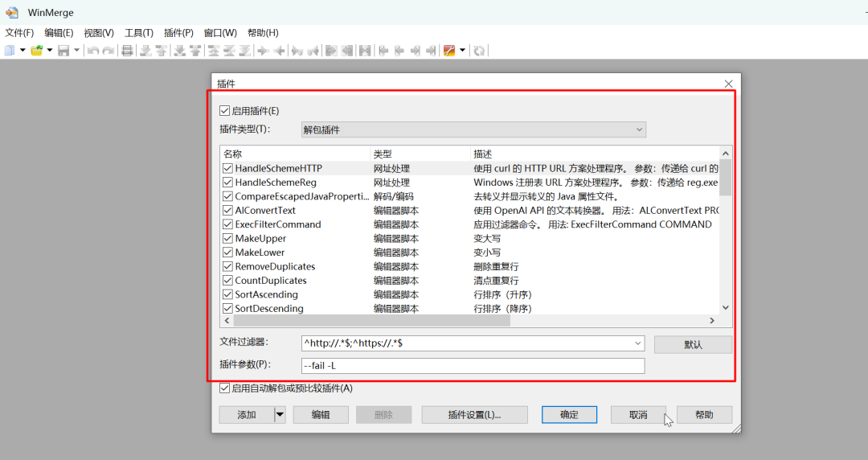This screenshot has width=868, height=460.
Task: Open the 窗口(W) menu
Action: [219, 33]
